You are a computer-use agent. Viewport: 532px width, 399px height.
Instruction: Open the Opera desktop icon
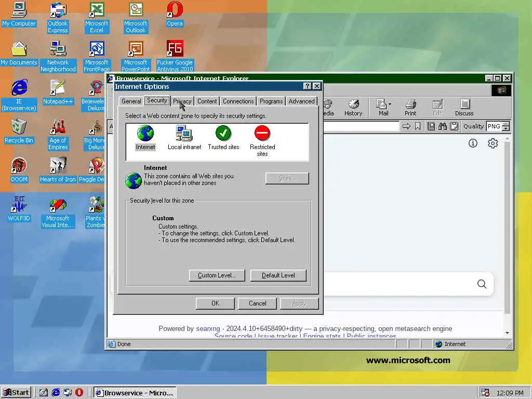coord(175,14)
